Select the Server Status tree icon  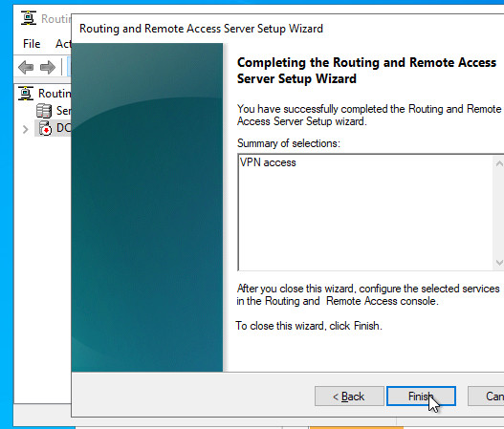(44, 111)
